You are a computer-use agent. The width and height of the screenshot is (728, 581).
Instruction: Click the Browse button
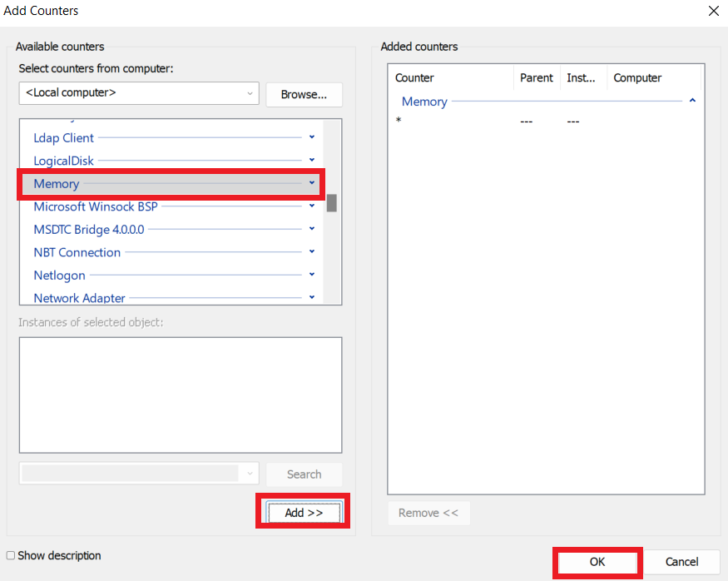coord(304,95)
